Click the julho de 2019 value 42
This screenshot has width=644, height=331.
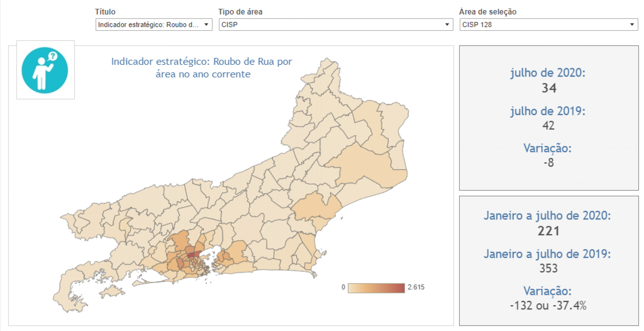tap(548, 126)
